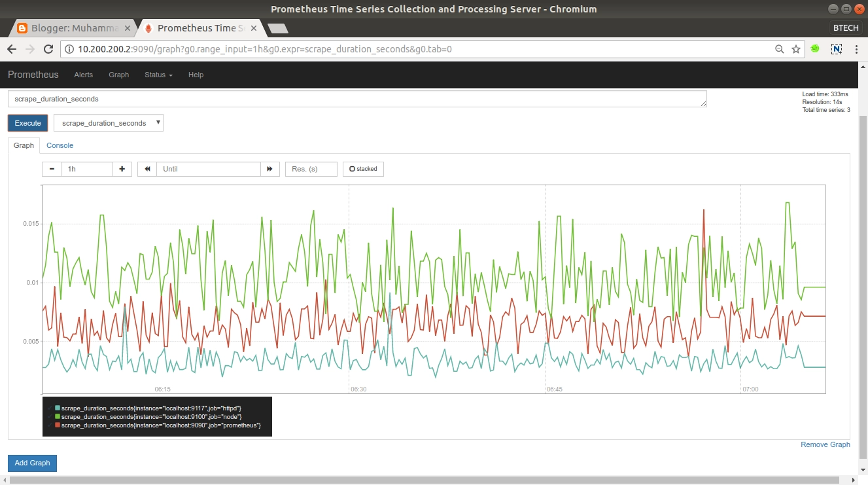This screenshot has height=485, width=868.
Task: Click the BTECH profile button
Action: [x=847, y=27]
